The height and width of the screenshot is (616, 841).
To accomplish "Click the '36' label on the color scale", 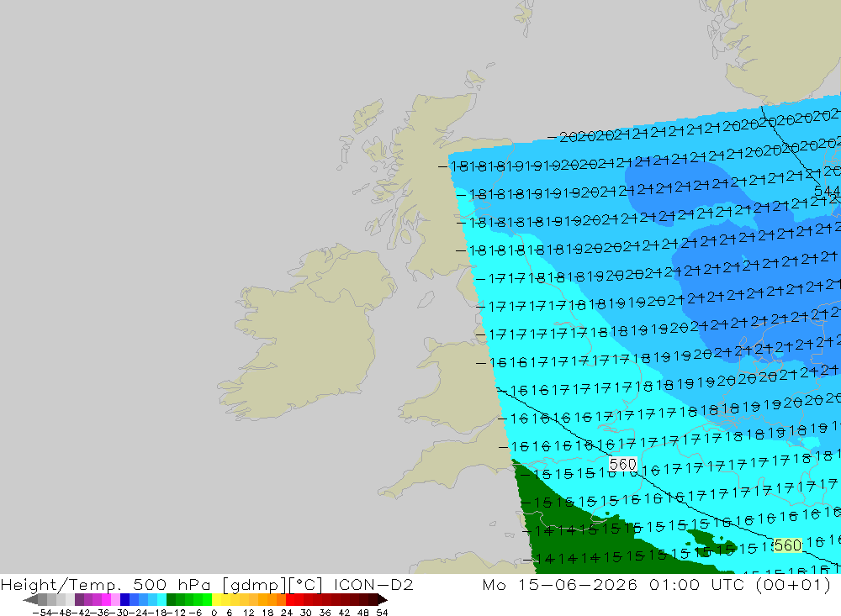I will (325, 613).
